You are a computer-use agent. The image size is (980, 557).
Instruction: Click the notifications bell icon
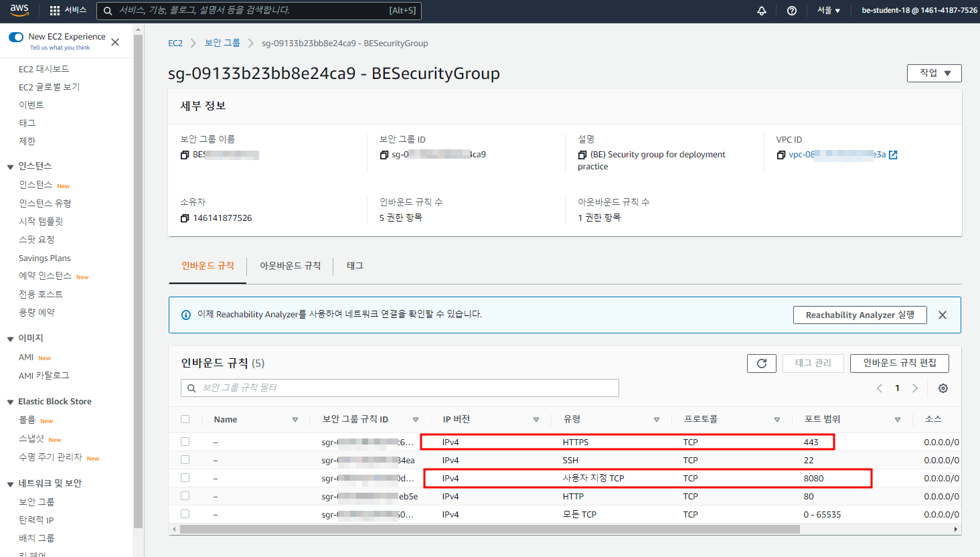point(762,11)
